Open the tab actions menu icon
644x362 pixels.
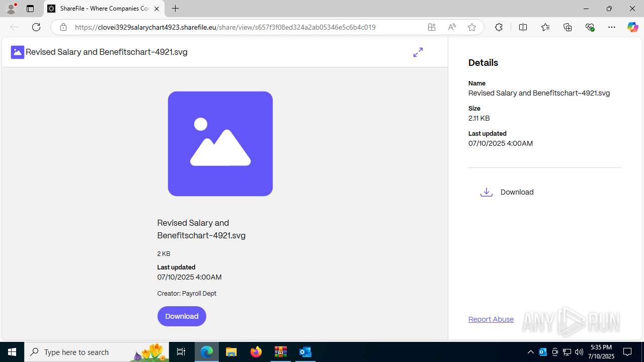coord(30,9)
